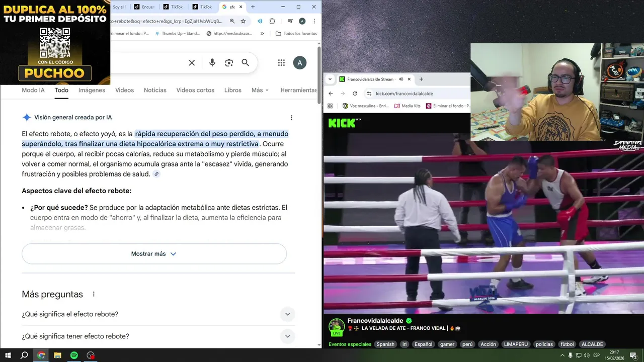Open the 'Más' search filter dropdown

tap(260, 90)
